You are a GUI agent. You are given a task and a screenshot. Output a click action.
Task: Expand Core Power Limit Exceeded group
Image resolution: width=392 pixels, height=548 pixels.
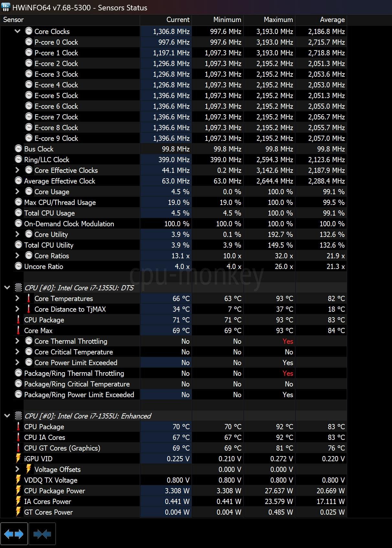(x=17, y=363)
